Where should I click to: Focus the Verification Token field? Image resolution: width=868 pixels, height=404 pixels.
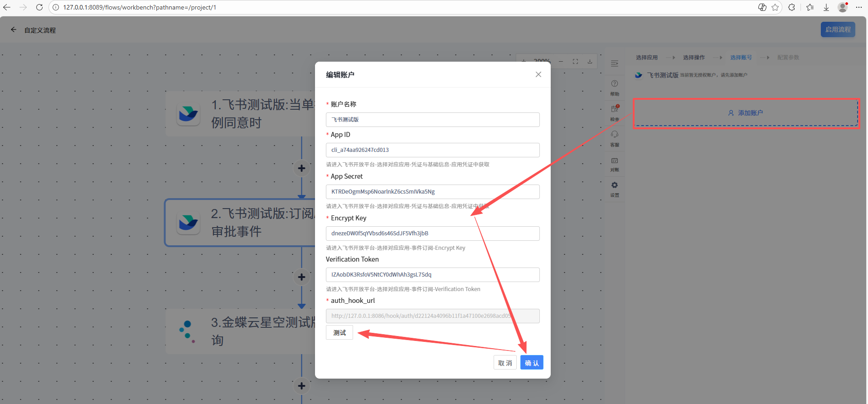click(x=432, y=275)
